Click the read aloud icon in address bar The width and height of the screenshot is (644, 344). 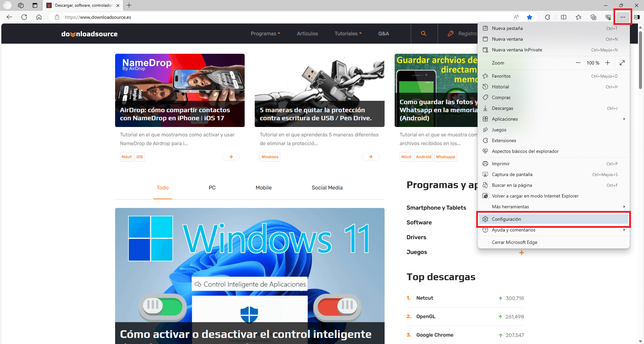tap(516, 17)
